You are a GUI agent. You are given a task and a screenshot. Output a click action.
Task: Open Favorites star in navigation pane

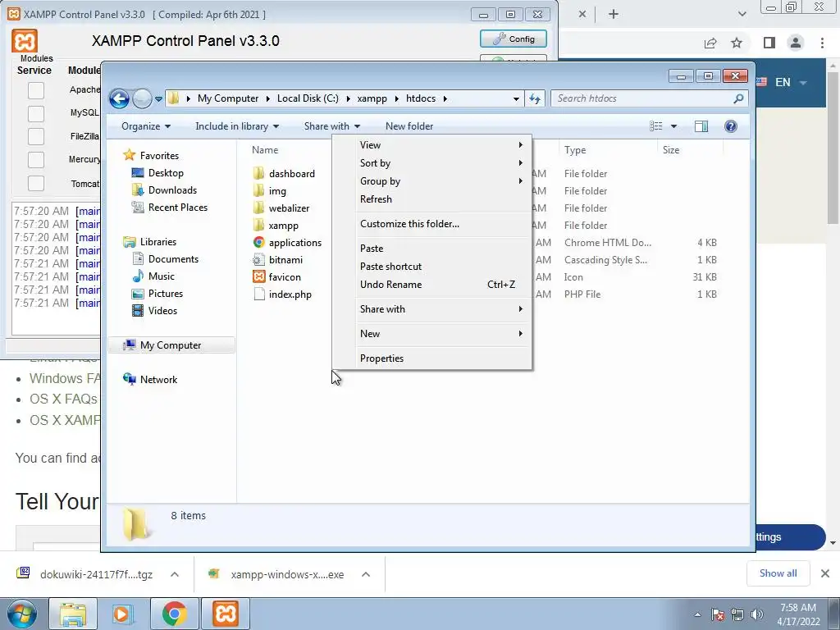pos(129,155)
